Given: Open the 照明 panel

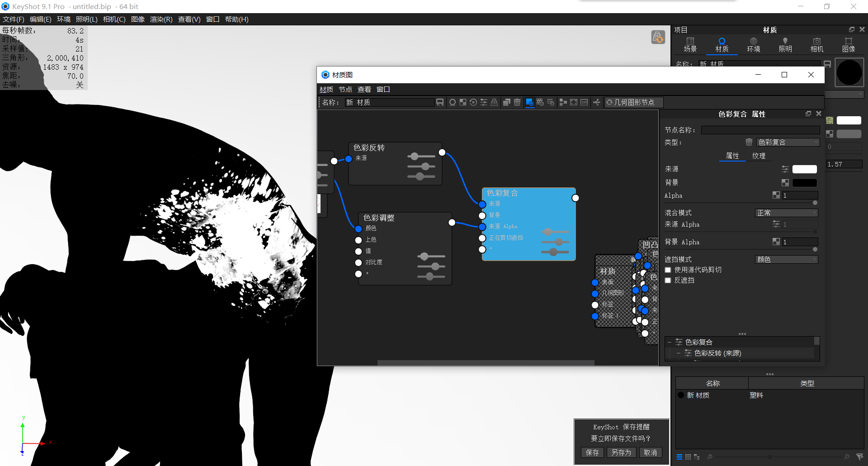Looking at the screenshot, I should pyautogui.click(x=785, y=45).
